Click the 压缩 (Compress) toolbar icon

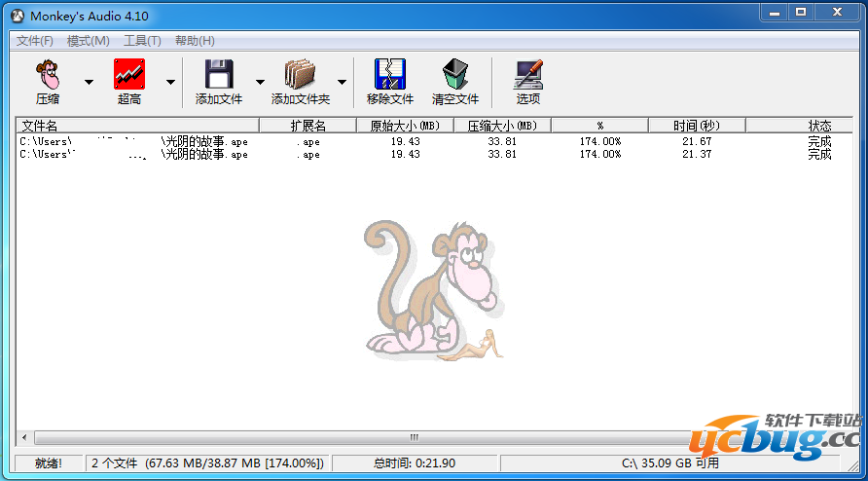[48, 76]
